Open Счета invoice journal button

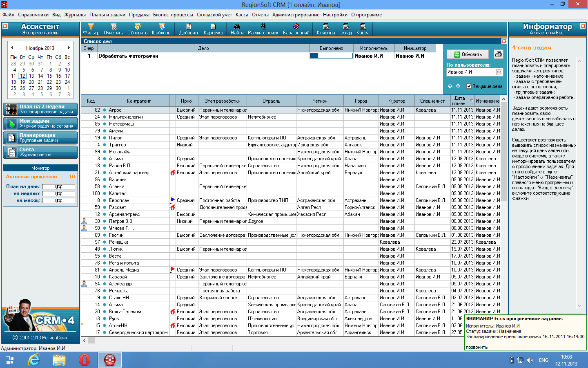pyautogui.click(x=40, y=152)
